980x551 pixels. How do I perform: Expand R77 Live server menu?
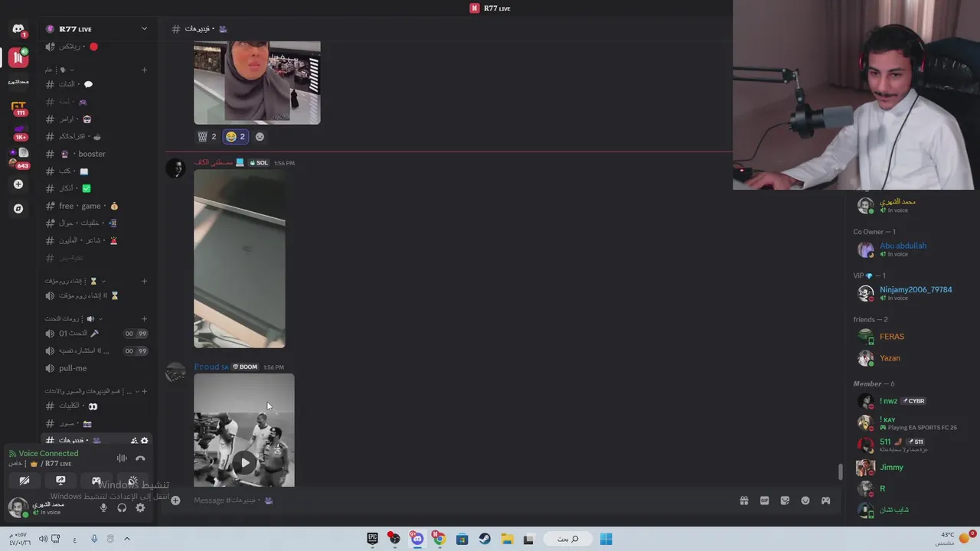pos(144,29)
